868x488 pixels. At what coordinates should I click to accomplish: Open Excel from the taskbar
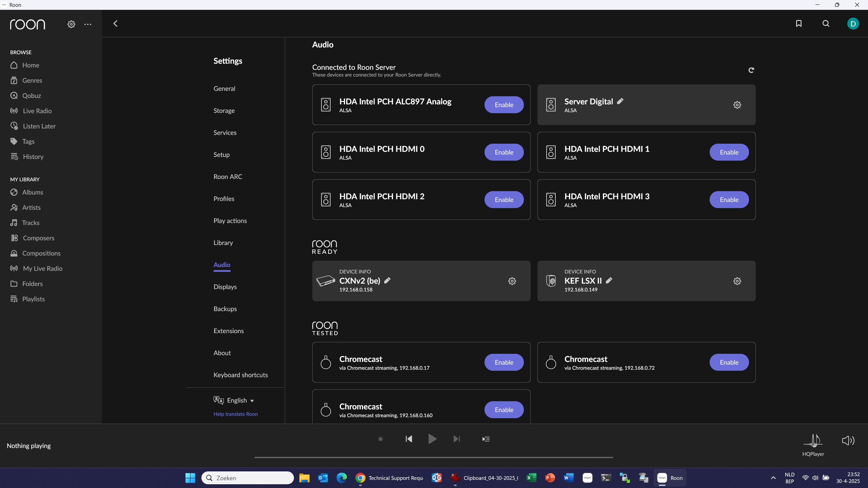531,478
